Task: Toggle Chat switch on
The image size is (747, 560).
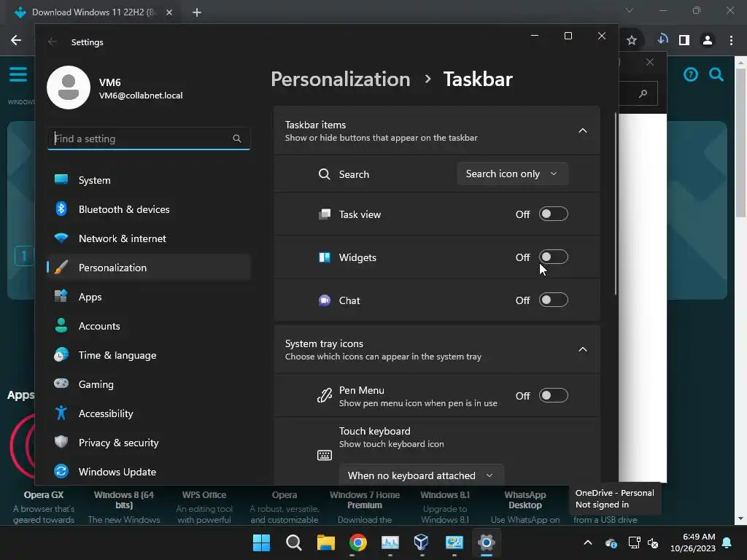Action: coord(554,300)
